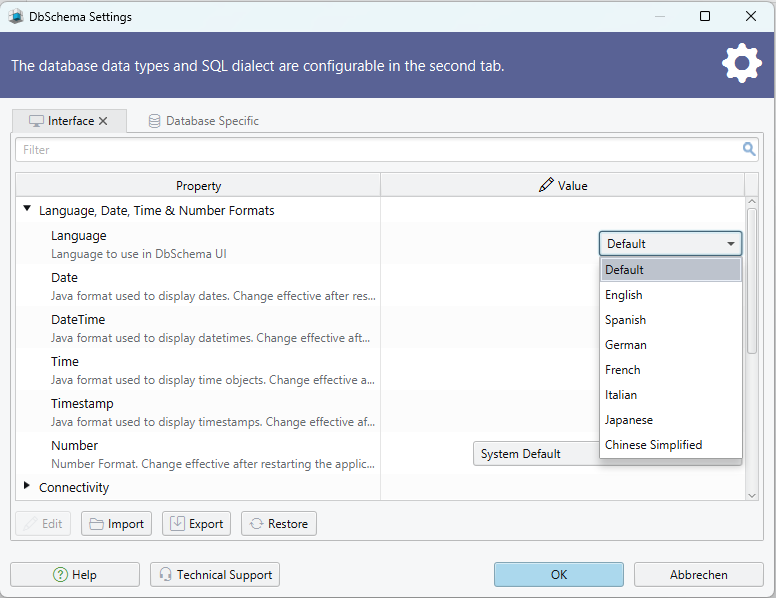Click the Value column header
Viewport: 776px width, 598px height.
tap(563, 186)
